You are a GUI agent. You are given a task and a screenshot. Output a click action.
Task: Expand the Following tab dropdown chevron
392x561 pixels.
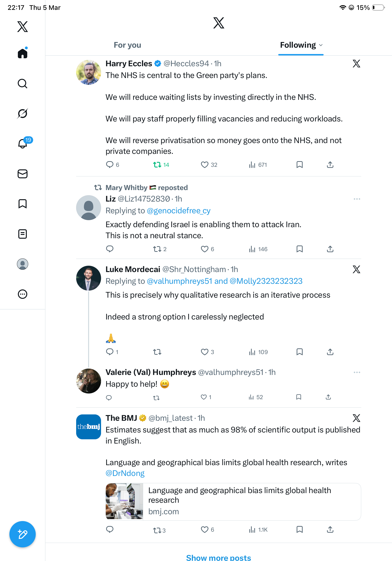click(321, 45)
